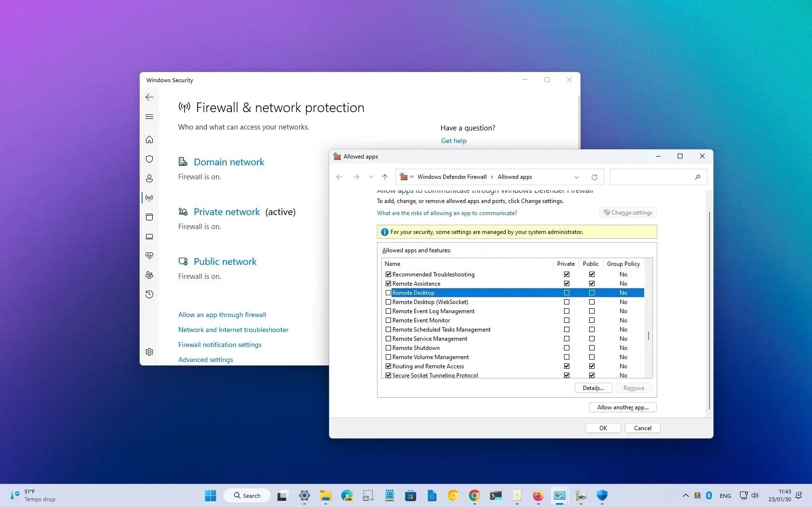Click the refresh icon in Allowed apps toolbar
Screen dimensions: 812x507
click(x=594, y=177)
